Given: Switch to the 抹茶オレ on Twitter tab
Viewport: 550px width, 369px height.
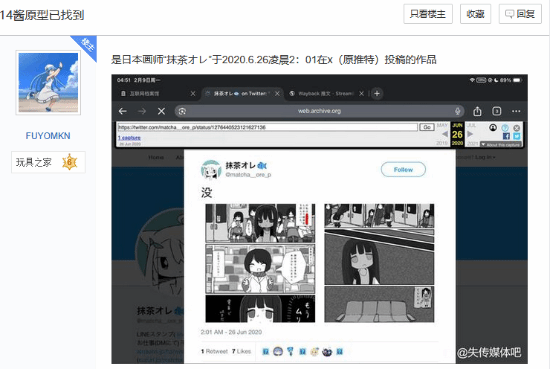Looking at the screenshot, I should click(x=241, y=94).
